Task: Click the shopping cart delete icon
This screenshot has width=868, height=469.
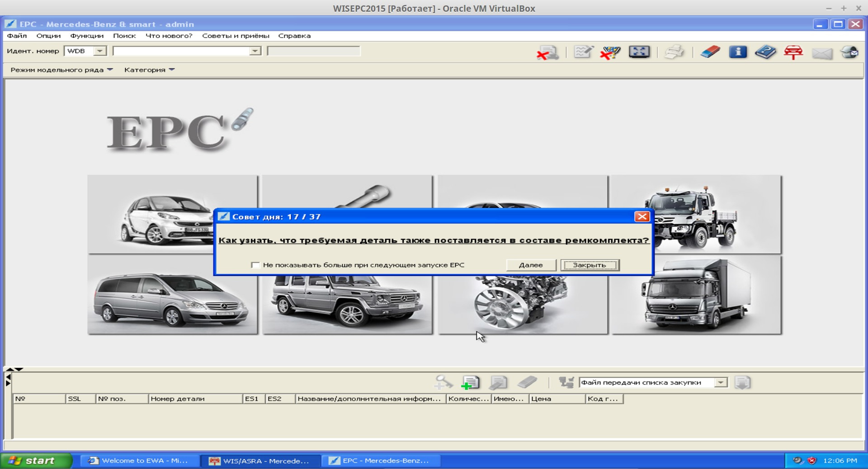Action: pos(610,52)
